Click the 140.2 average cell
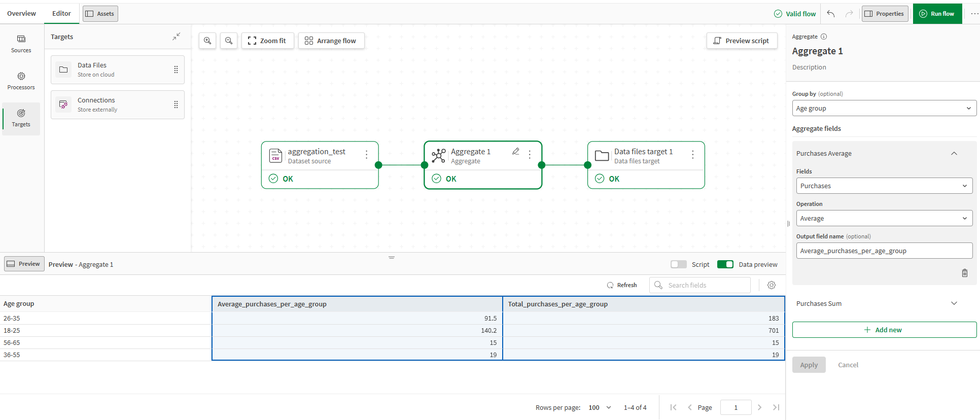The width and height of the screenshot is (980, 420). 357,330
